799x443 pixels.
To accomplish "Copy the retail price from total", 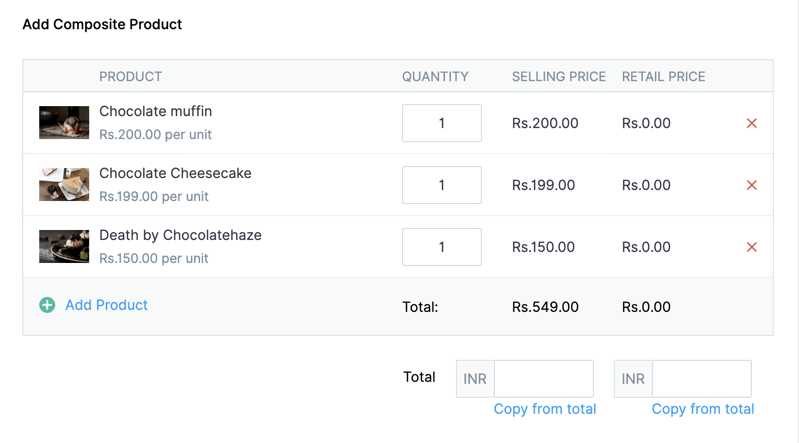I will [x=702, y=408].
